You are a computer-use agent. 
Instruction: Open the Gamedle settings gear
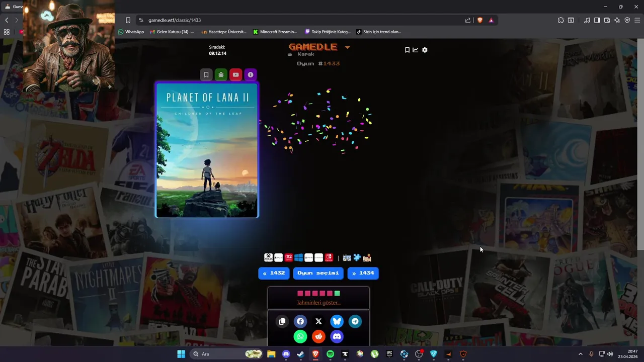(425, 50)
